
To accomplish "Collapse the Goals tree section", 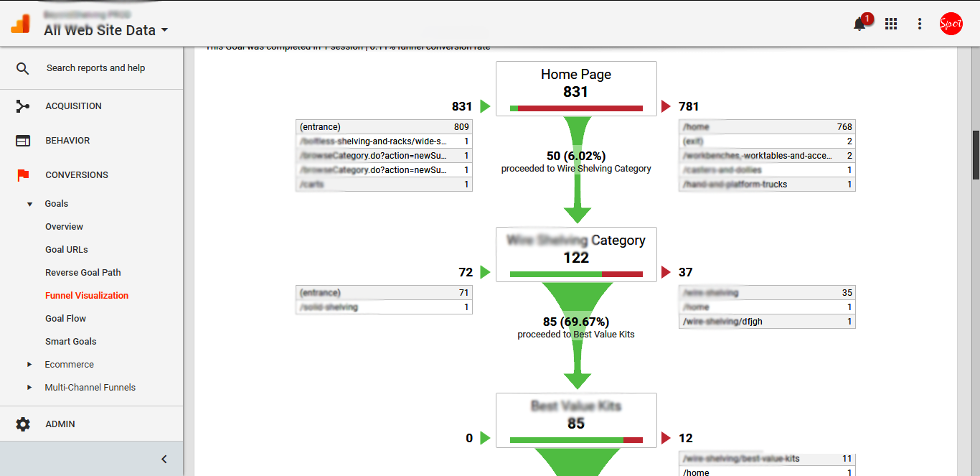I will pyautogui.click(x=29, y=204).
